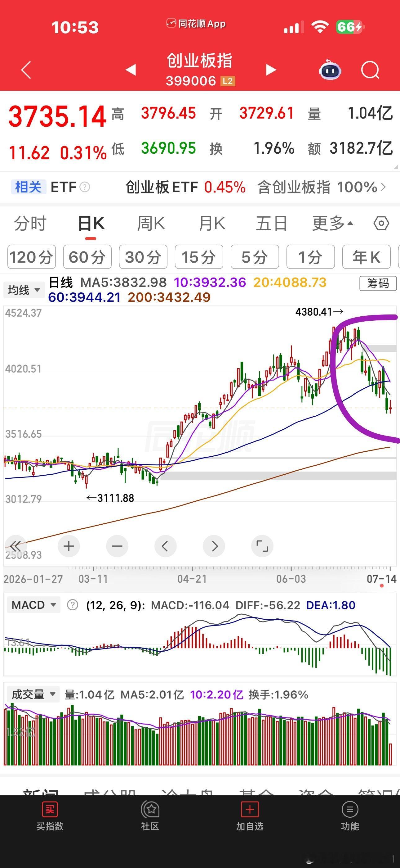The width and height of the screenshot is (400, 868).
Task: Tap the turnover amount 3182.7亿
Action: click(361, 148)
